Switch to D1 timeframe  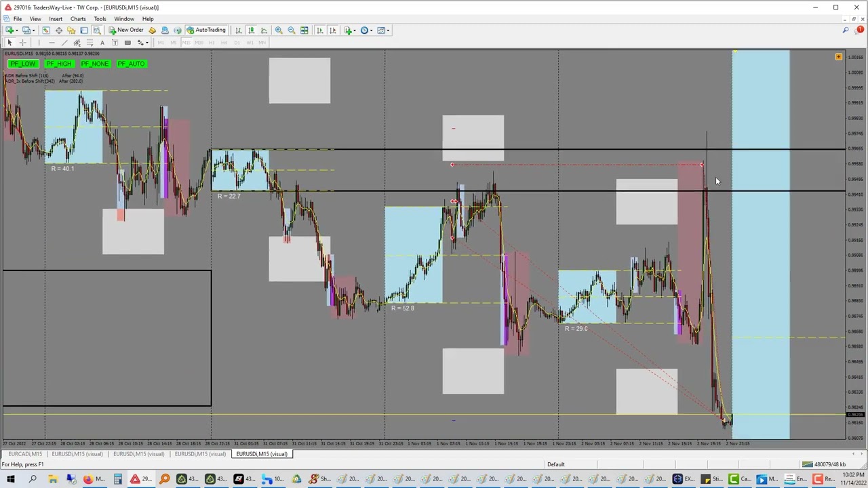[x=237, y=42]
